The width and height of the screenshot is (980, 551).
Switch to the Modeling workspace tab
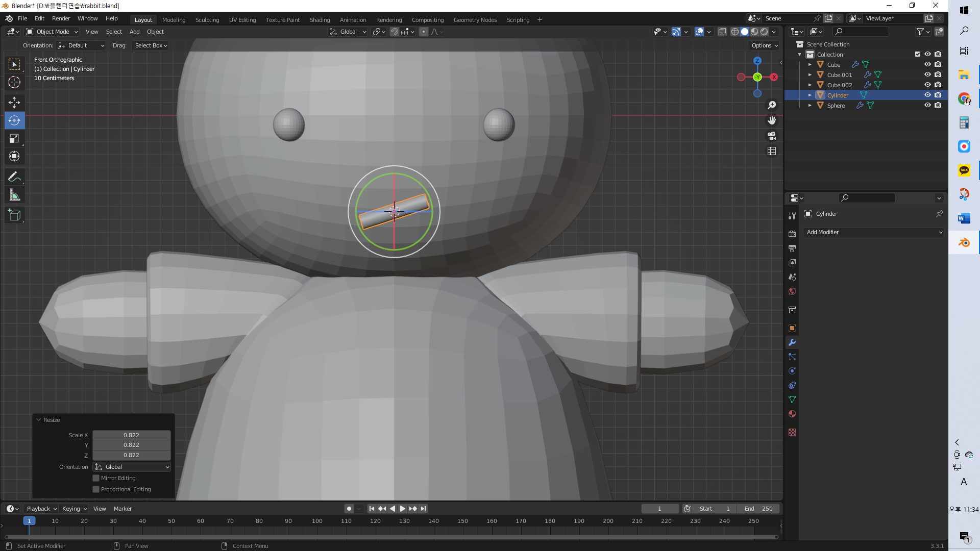(x=174, y=20)
